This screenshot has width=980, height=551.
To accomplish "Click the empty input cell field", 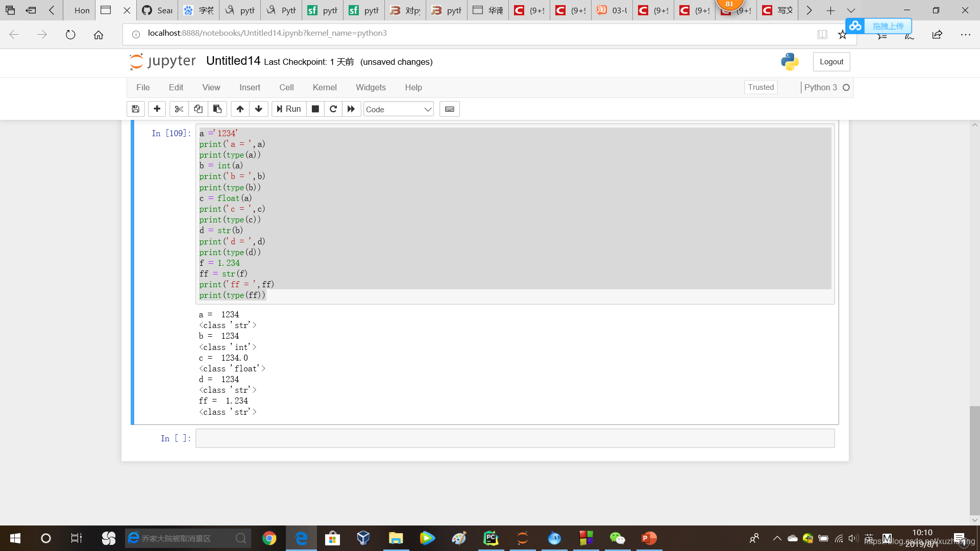I will coord(513,438).
